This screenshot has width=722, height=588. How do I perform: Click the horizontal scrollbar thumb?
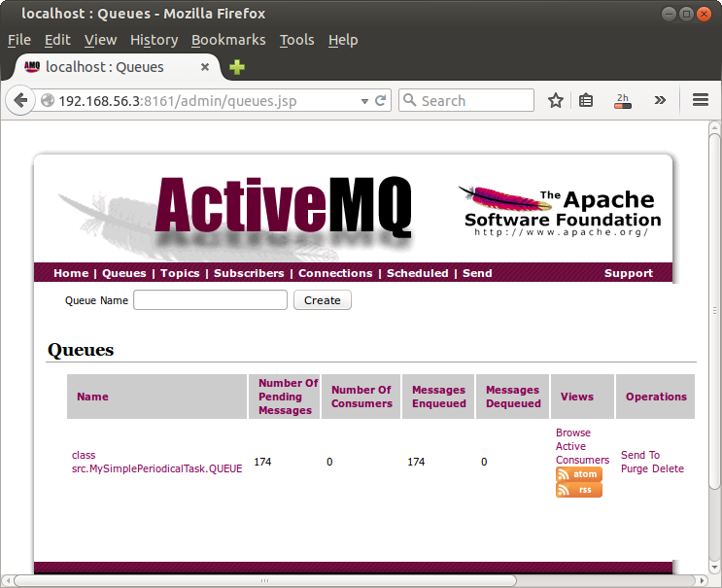click(x=265, y=580)
